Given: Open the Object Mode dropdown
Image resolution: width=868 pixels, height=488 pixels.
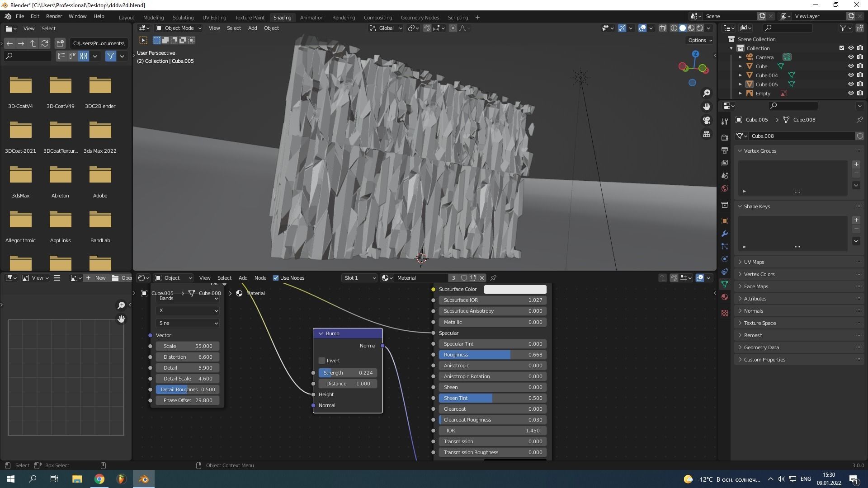Looking at the screenshot, I should 179,28.
